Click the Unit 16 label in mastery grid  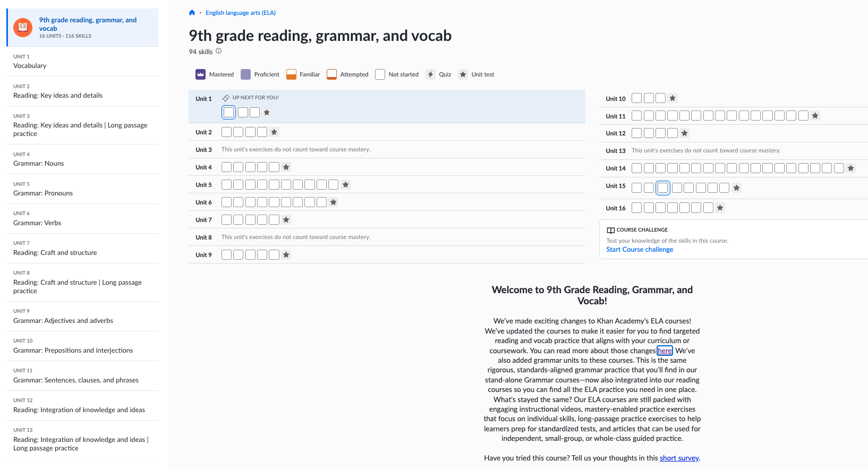616,208
